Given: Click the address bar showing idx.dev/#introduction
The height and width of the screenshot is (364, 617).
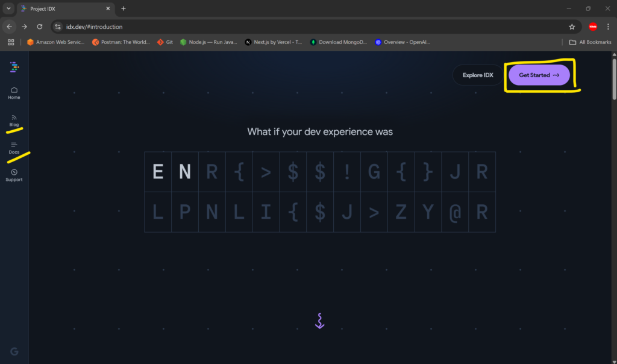Looking at the screenshot, I should [315, 27].
